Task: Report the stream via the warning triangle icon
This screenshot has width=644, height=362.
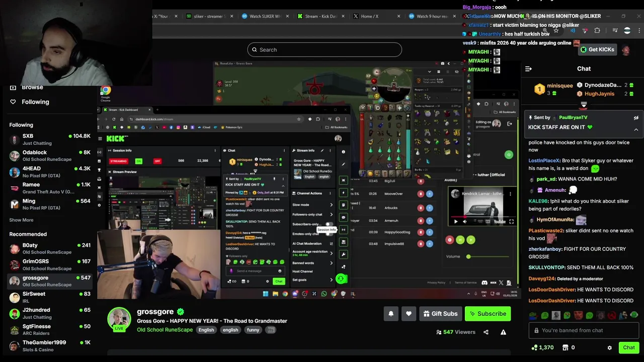Action: click(x=503, y=332)
